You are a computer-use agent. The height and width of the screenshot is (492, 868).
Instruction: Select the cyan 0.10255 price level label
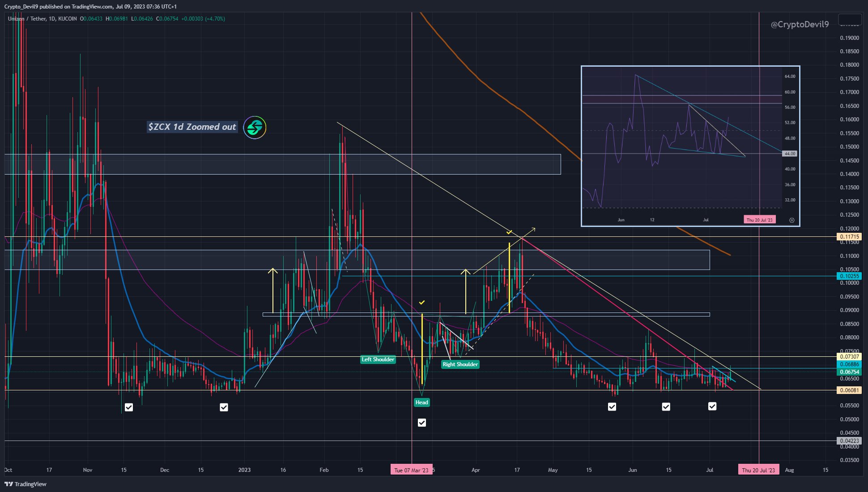pos(849,276)
